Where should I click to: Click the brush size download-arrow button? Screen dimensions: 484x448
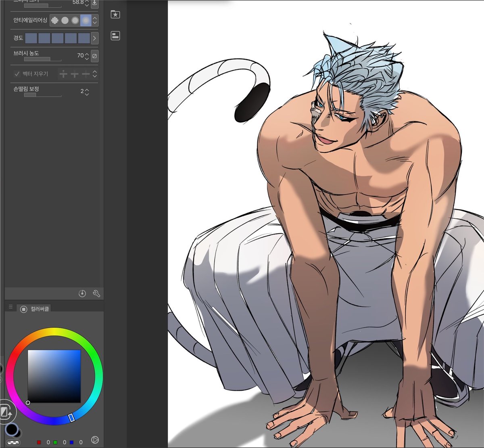94,3
